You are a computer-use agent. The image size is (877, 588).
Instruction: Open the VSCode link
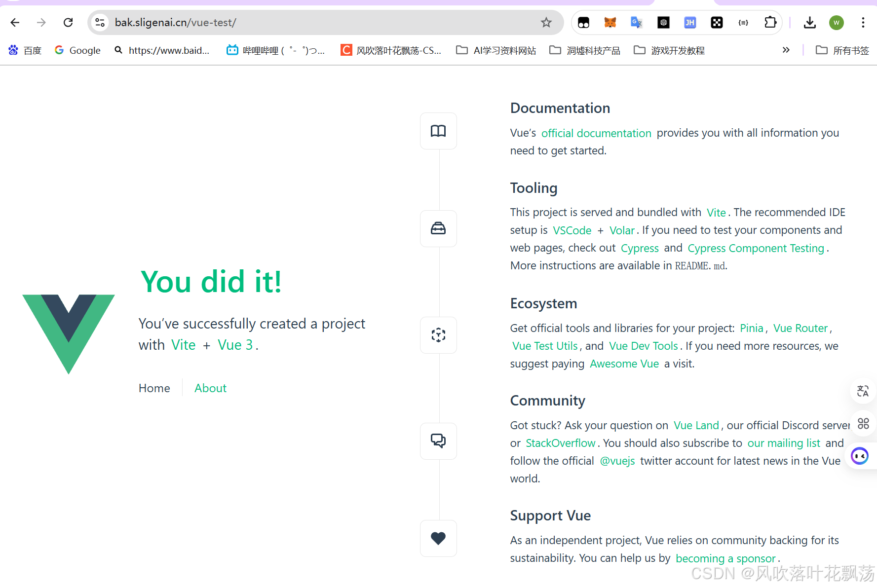[x=572, y=230]
